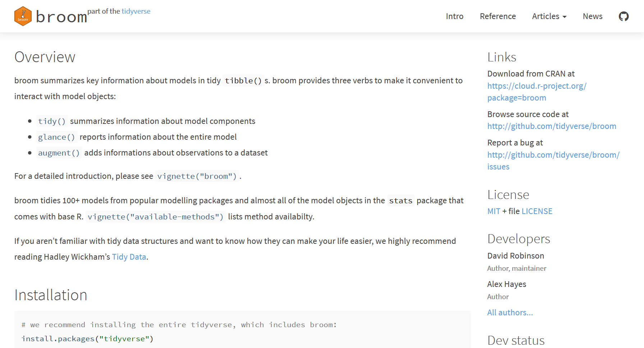The width and height of the screenshot is (644, 348).
Task: Click the Dev status heading
Action: click(516, 340)
